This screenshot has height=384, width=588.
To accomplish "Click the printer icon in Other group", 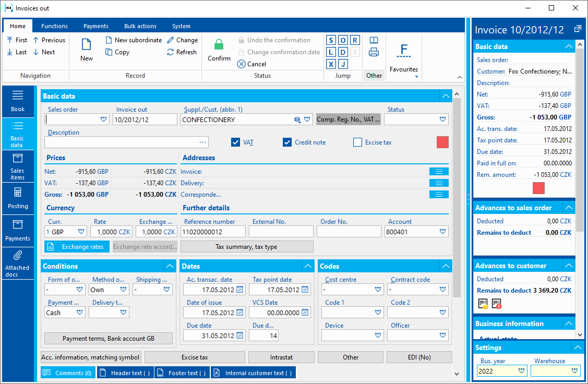I will 374,52.
